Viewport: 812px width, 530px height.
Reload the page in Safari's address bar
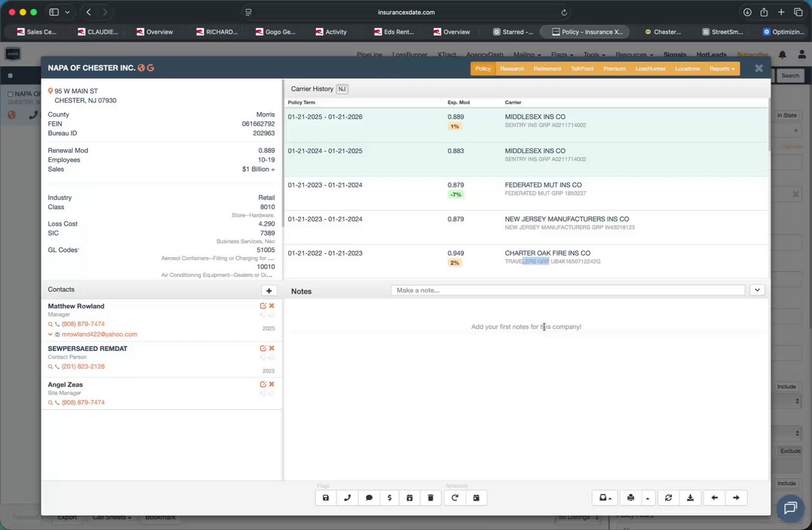564,12
